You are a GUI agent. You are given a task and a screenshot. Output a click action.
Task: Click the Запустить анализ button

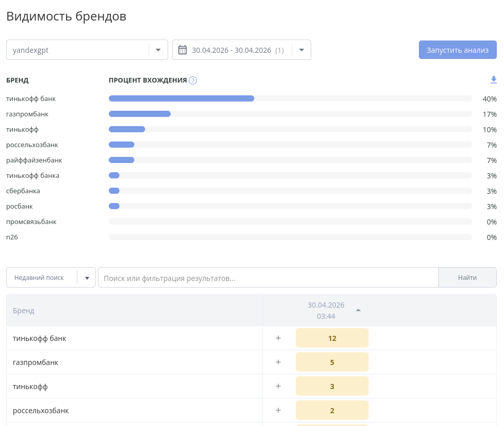(457, 50)
